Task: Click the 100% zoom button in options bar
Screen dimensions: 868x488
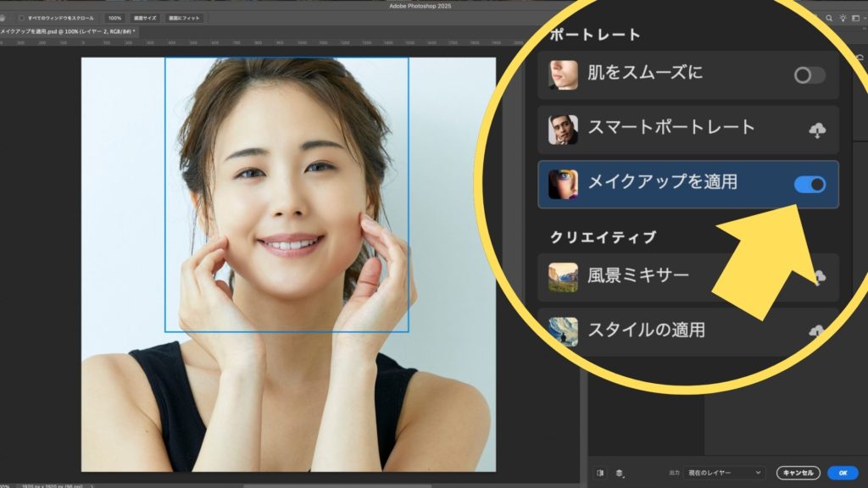Action: coord(114,18)
